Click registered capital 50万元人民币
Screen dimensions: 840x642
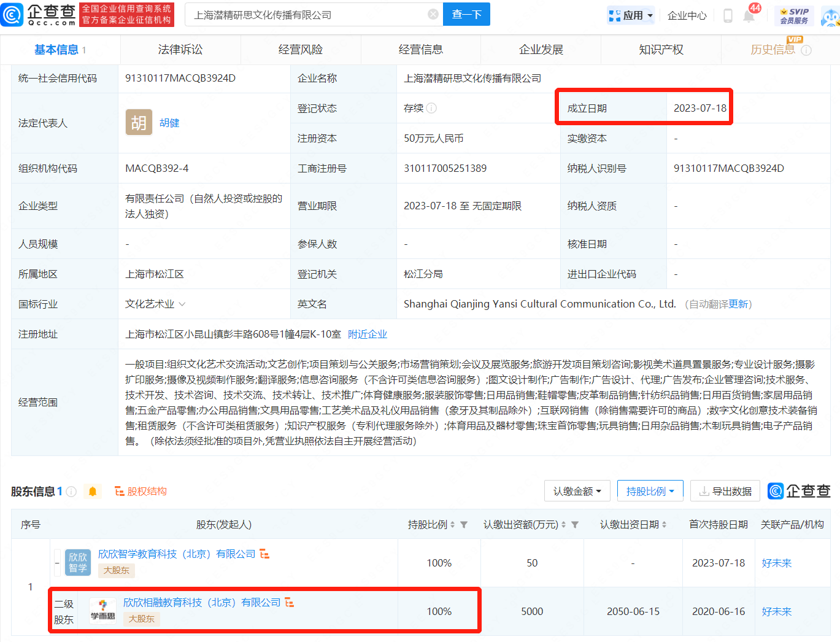[434, 138]
